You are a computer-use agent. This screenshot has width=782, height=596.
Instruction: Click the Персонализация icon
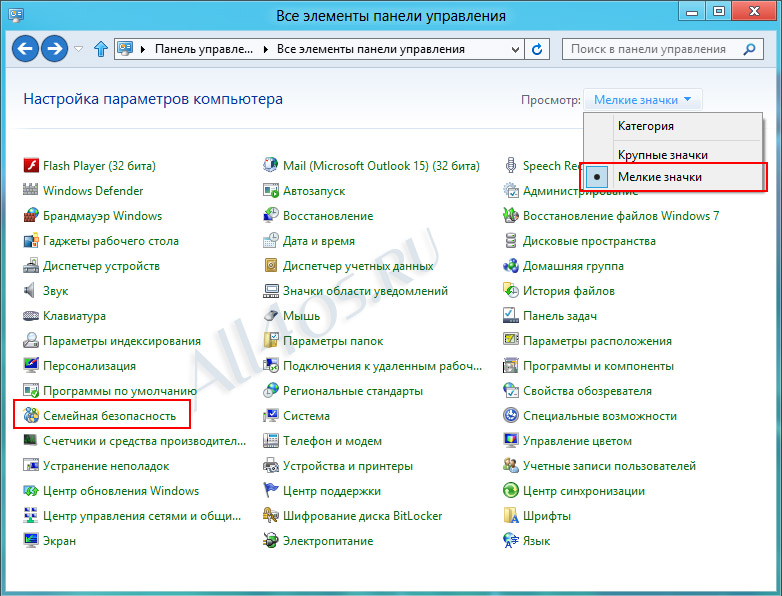coord(31,365)
